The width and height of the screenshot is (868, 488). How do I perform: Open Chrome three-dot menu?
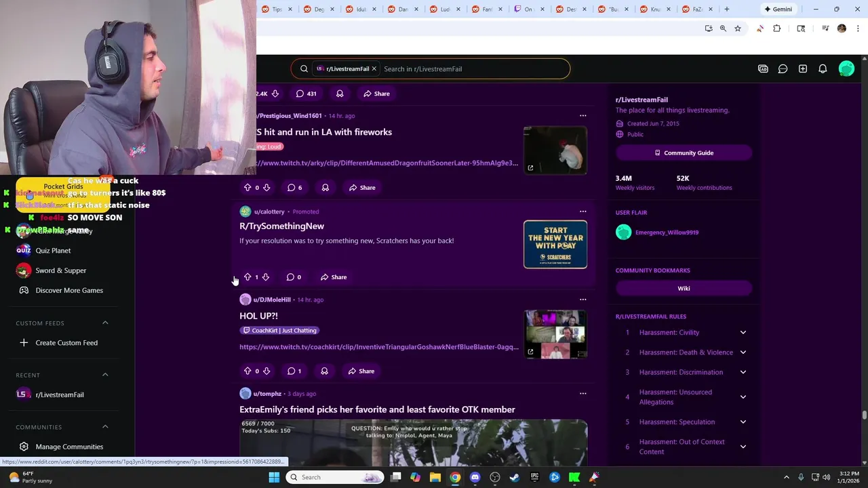point(857,28)
